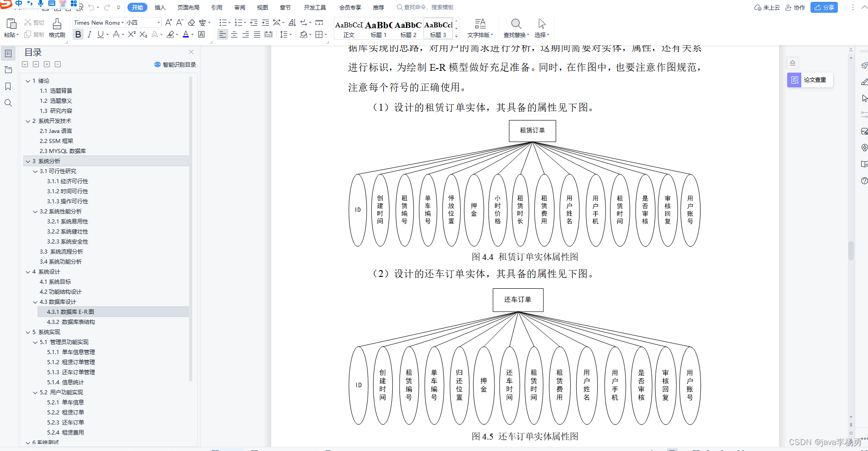Screen dimensions: 868x451
Task: Switch to the 开发工具 ribbon tab
Action: tap(315, 7)
